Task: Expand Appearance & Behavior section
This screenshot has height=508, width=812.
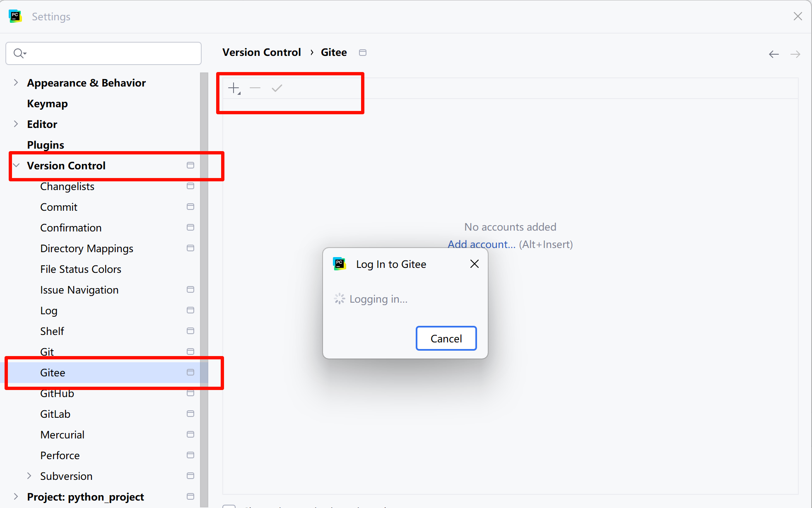Action: point(16,83)
